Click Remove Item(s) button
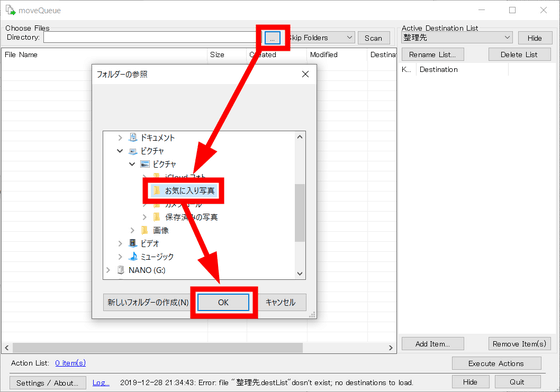The width and height of the screenshot is (560, 392). 519,344
